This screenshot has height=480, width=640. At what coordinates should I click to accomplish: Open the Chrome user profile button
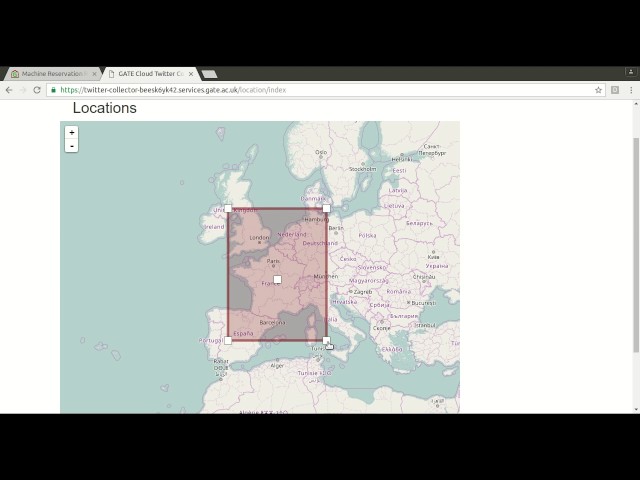click(631, 72)
